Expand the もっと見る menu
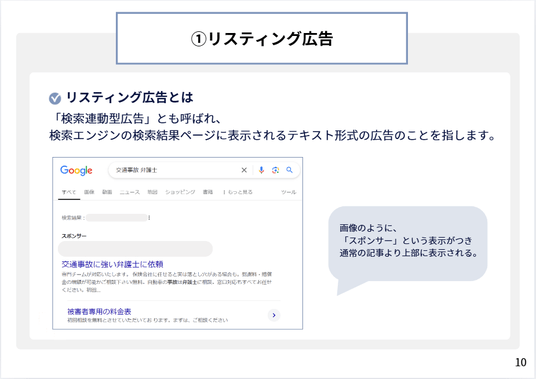Viewport: 536px width, 379px height. [x=238, y=192]
